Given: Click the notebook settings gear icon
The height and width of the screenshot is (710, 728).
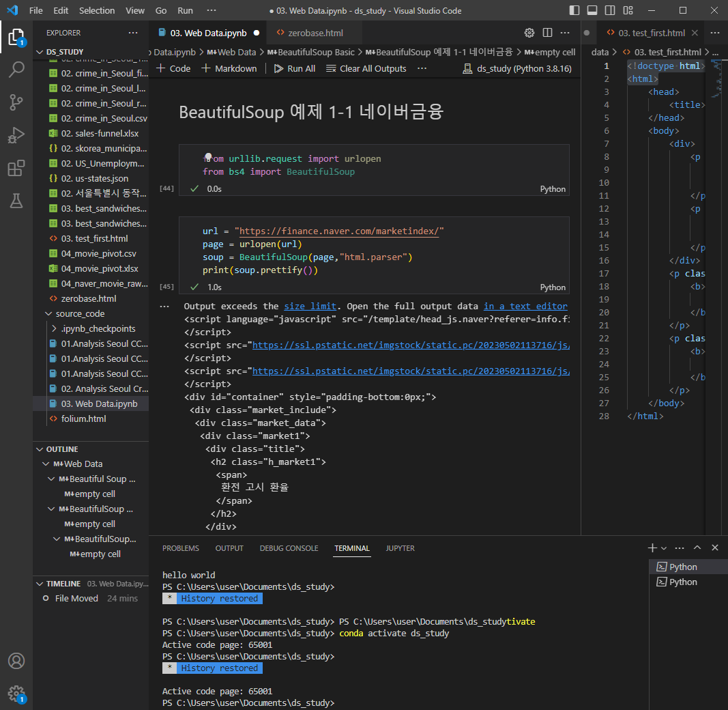Looking at the screenshot, I should [x=529, y=33].
